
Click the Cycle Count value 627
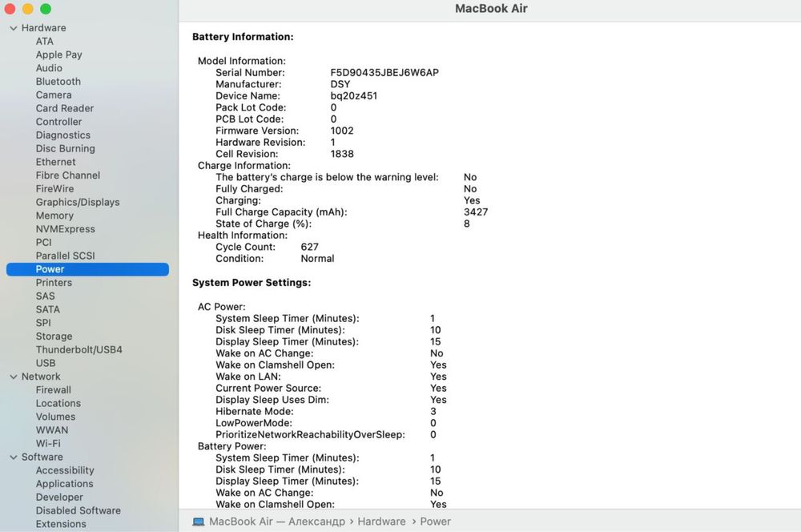coord(309,247)
